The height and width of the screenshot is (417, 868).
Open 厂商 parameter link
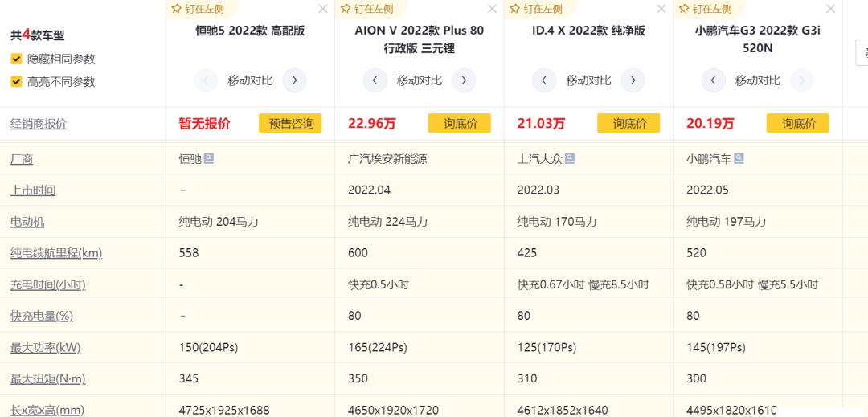22,160
